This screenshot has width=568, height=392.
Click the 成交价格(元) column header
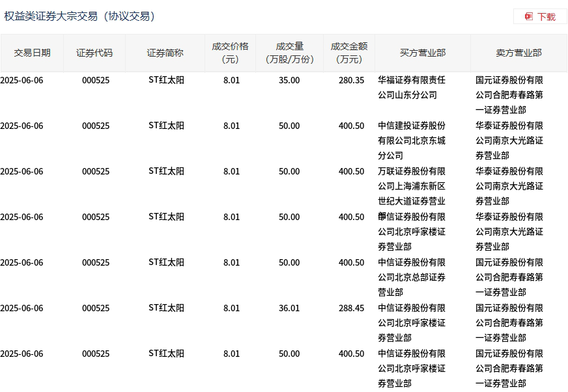click(230, 53)
